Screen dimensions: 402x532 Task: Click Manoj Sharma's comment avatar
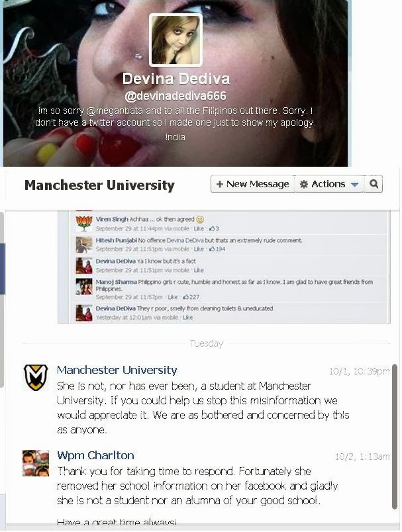click(84, 287)
